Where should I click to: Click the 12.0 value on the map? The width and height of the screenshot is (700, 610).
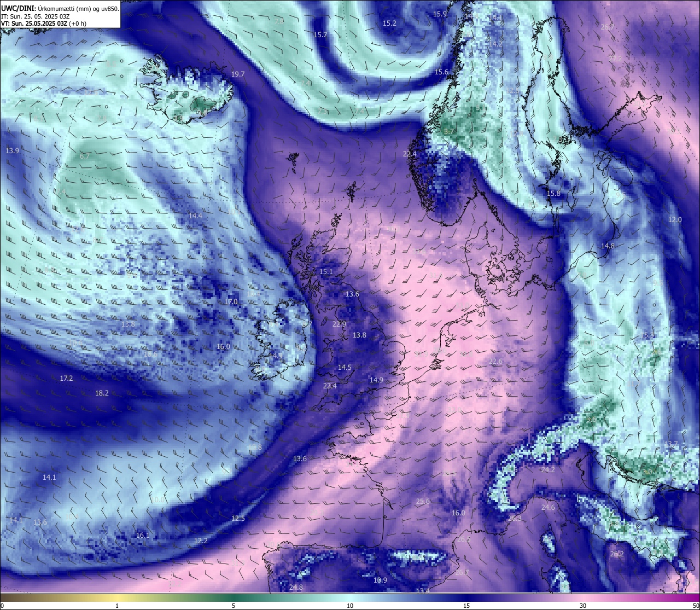(675, 219)
